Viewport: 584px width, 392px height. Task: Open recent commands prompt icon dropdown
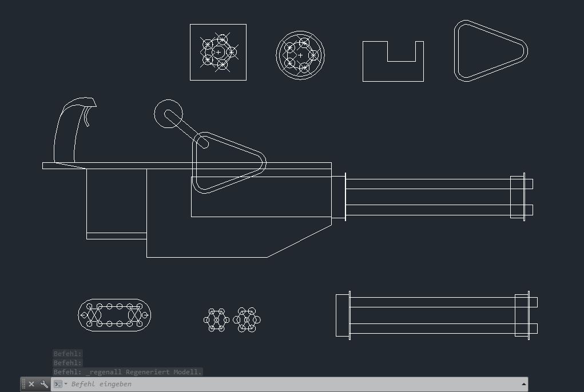pyautogui.click(x=59, y=384)
